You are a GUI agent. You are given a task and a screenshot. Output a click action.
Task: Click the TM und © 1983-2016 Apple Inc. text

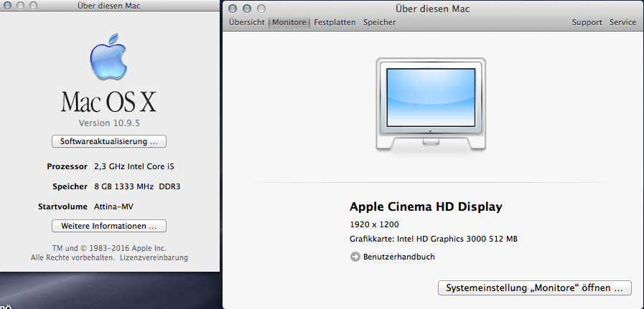point(109,248)
